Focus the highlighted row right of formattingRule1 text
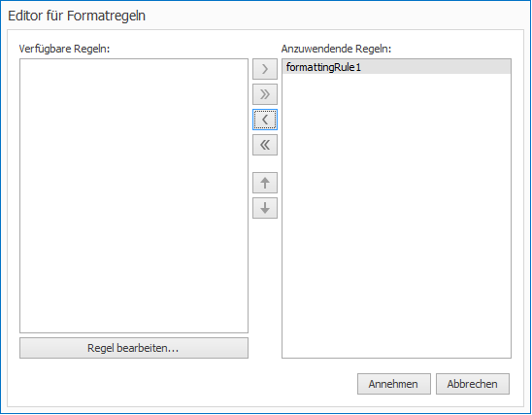Image resolution: width=532 pixels, height=415 pixels. pyautogui.click(x=436, y=67)
